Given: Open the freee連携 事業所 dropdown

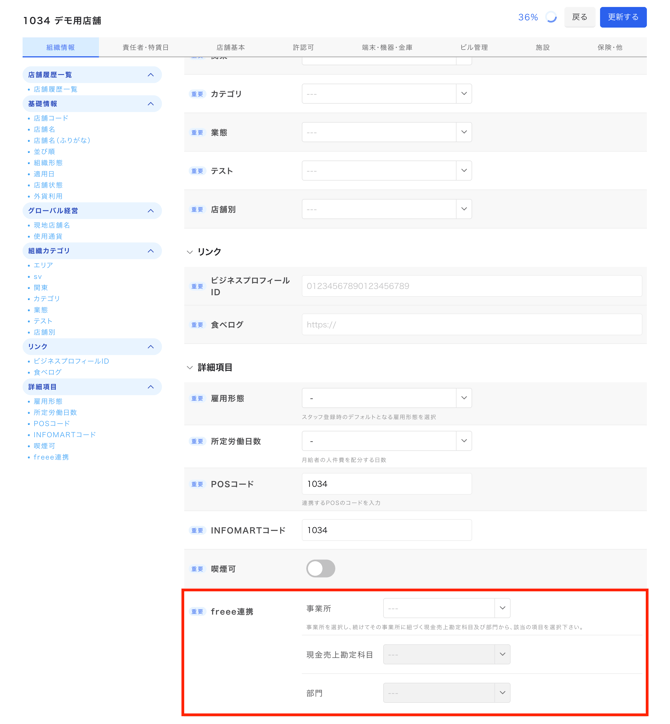Looking at the screenshot, I should (x=446, y=608).
